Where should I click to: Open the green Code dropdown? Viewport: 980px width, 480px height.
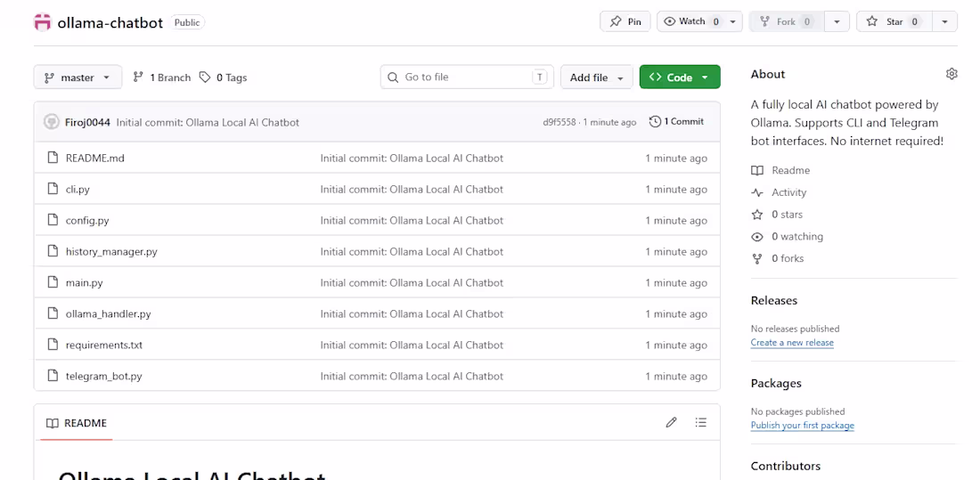[680, 77]
